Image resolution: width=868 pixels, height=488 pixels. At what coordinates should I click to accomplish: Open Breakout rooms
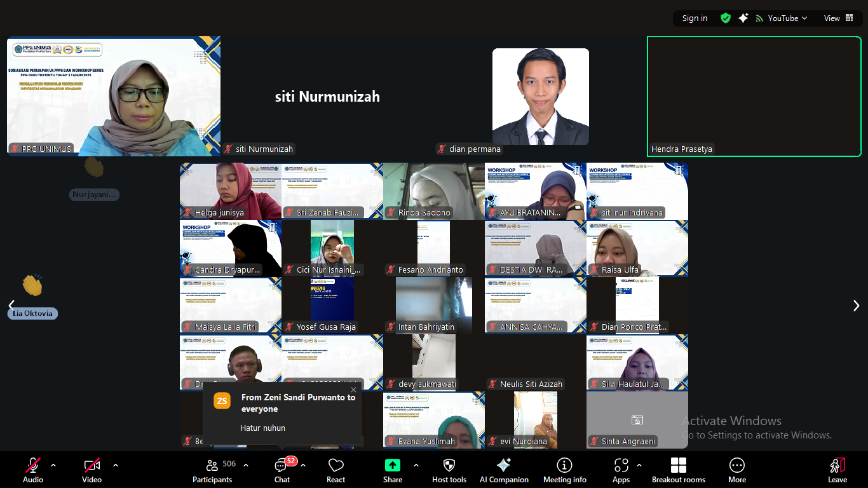pos(679,470)
